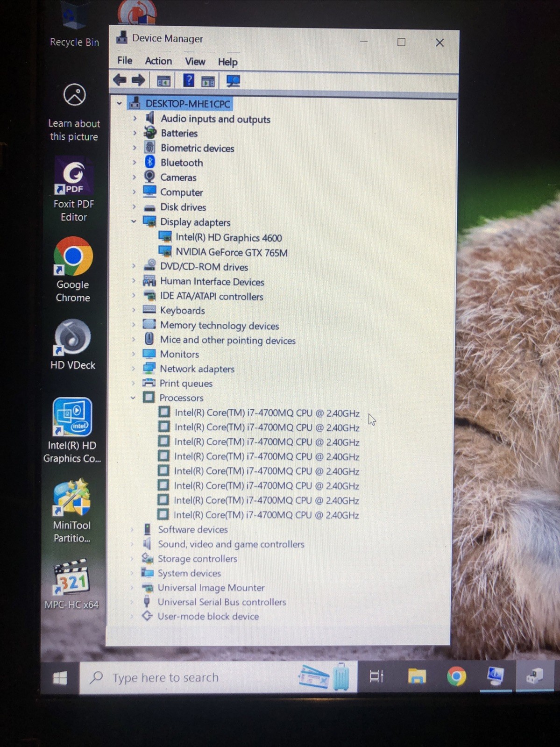Screen dimensions: 560x747
Task: Collapse the Processors category
Action: tap(133, 398)
